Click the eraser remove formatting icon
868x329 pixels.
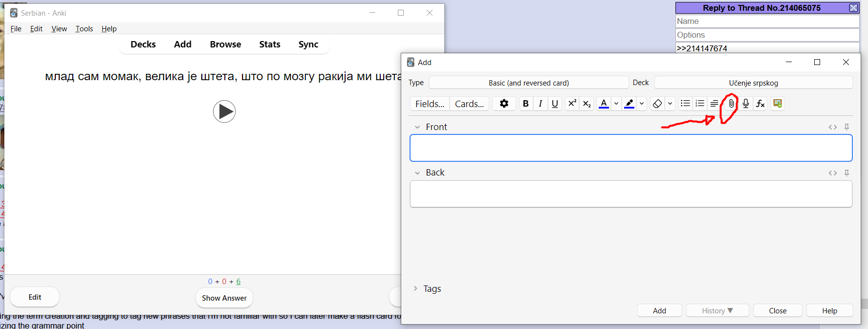tap(657, 104)
